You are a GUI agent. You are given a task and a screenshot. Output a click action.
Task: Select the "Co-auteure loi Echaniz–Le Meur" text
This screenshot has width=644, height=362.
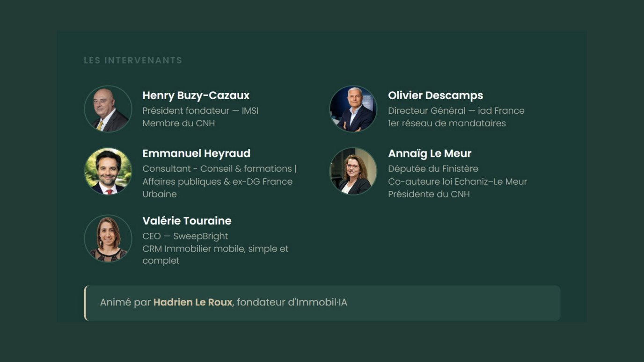tap(457, 181)
